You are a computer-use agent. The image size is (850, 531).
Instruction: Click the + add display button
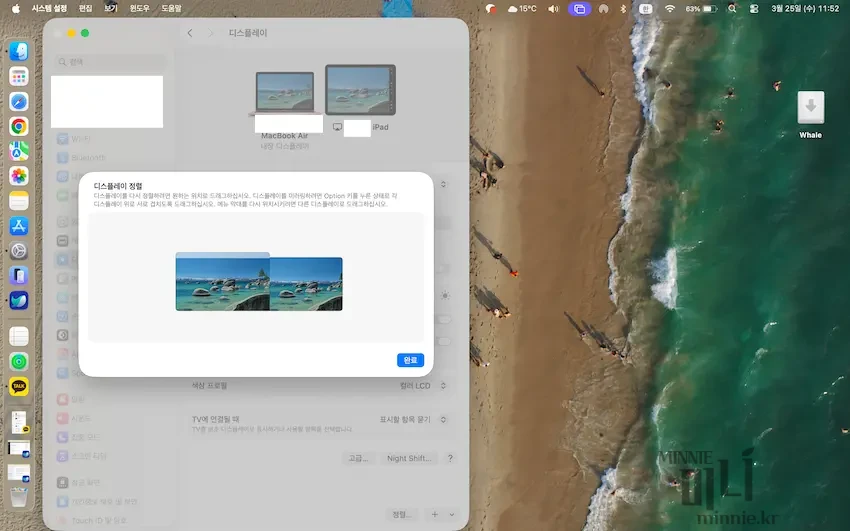click(x=435, y=514)
